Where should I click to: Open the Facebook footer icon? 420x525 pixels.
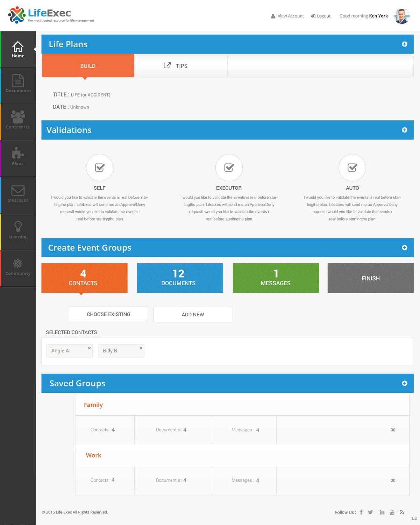coord(361,512)
